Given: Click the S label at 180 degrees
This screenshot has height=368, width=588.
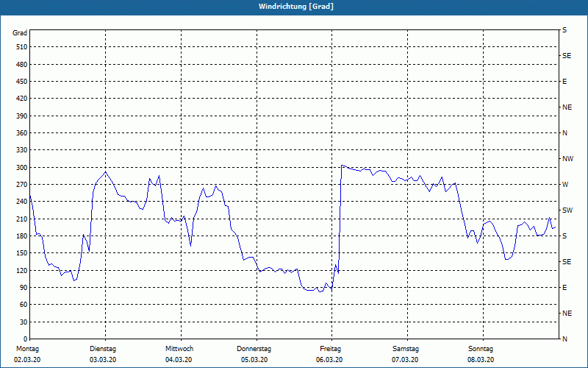Looking at the screenshot, I should (564, 236).
